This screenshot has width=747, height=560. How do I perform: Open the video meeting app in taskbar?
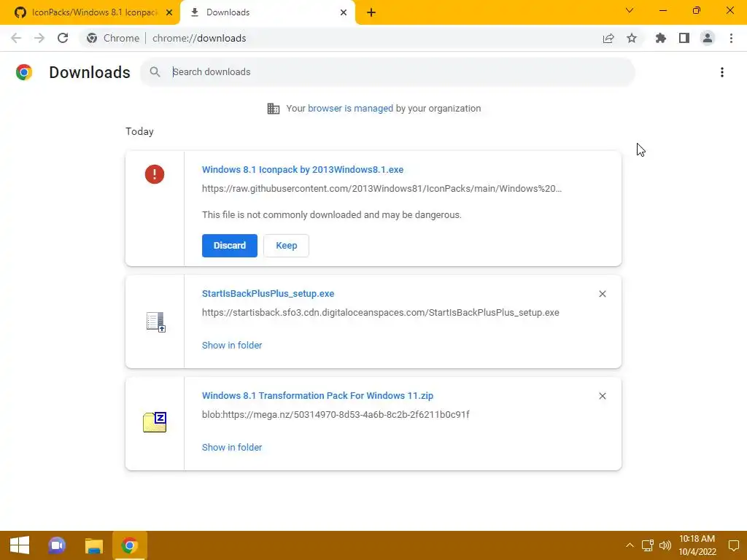tap(57, 545)
